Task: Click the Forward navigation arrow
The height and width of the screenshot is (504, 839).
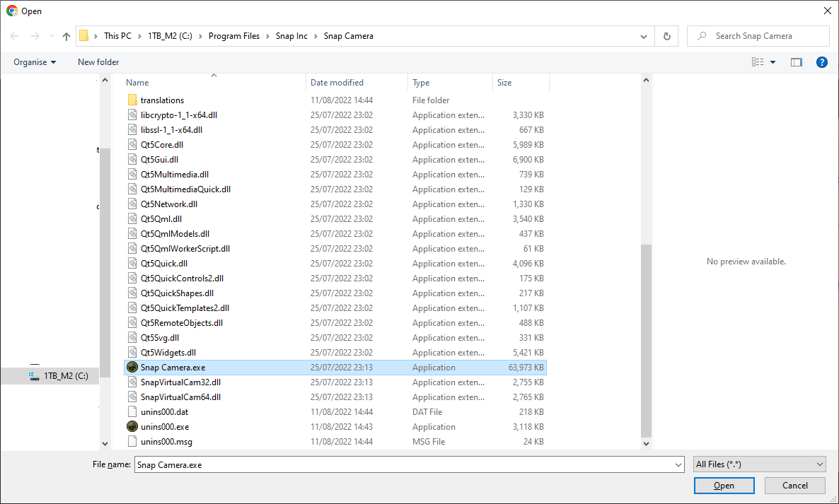Action: point(35,36)
